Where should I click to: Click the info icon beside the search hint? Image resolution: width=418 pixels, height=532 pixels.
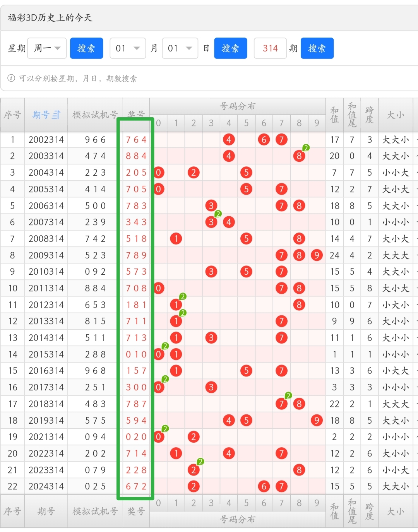(x=11, y=78)
